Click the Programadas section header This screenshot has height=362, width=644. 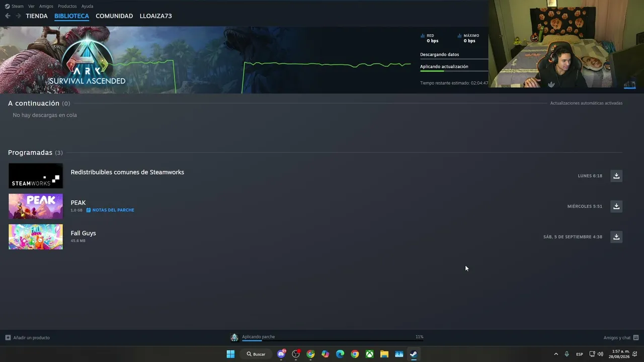coord(35,152)
